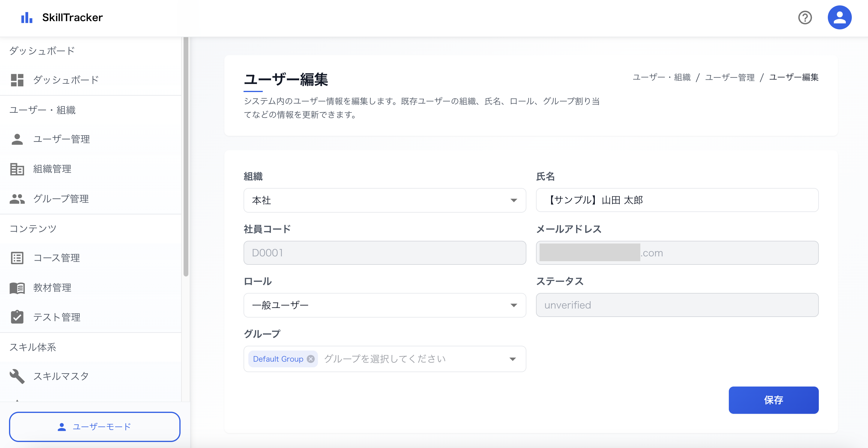This screenshot has width=868, height=448.
Task: Open the help question mark icon
Action: (805, 18)
